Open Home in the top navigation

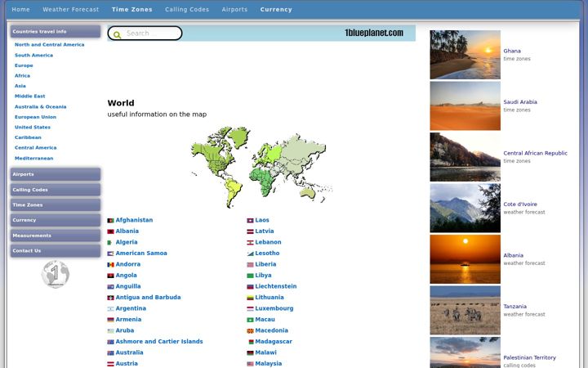point(20,9)
